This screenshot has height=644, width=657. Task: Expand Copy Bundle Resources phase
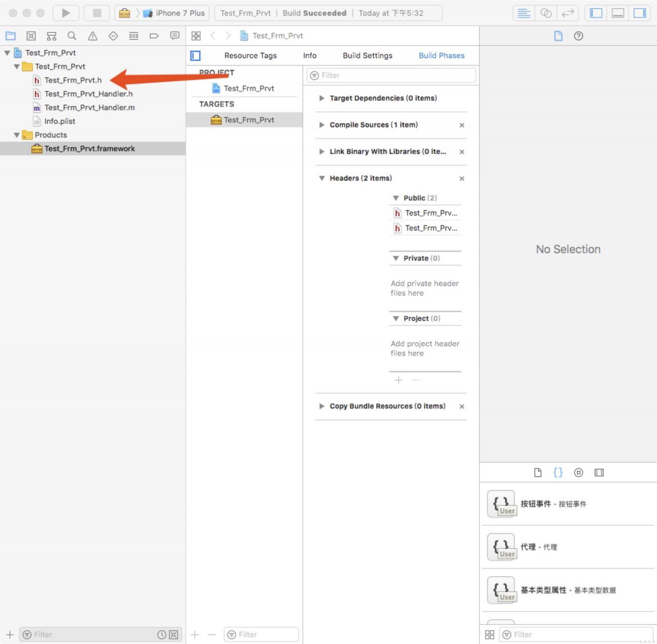coord(322,406)
